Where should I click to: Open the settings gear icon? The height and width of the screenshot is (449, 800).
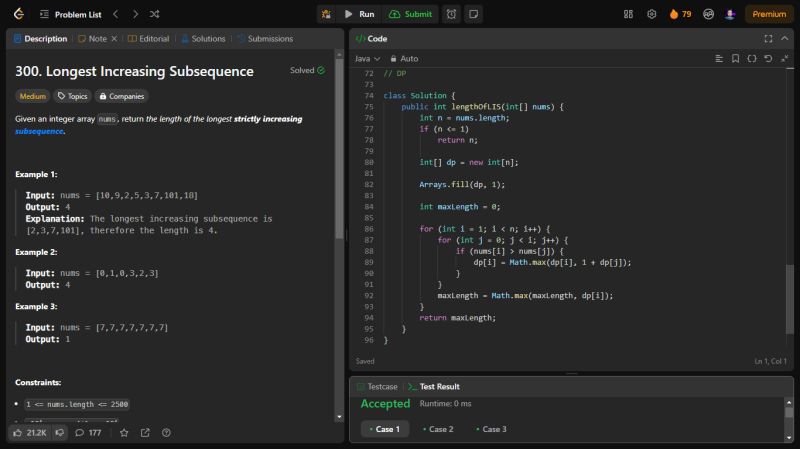(x=652, y=14)
